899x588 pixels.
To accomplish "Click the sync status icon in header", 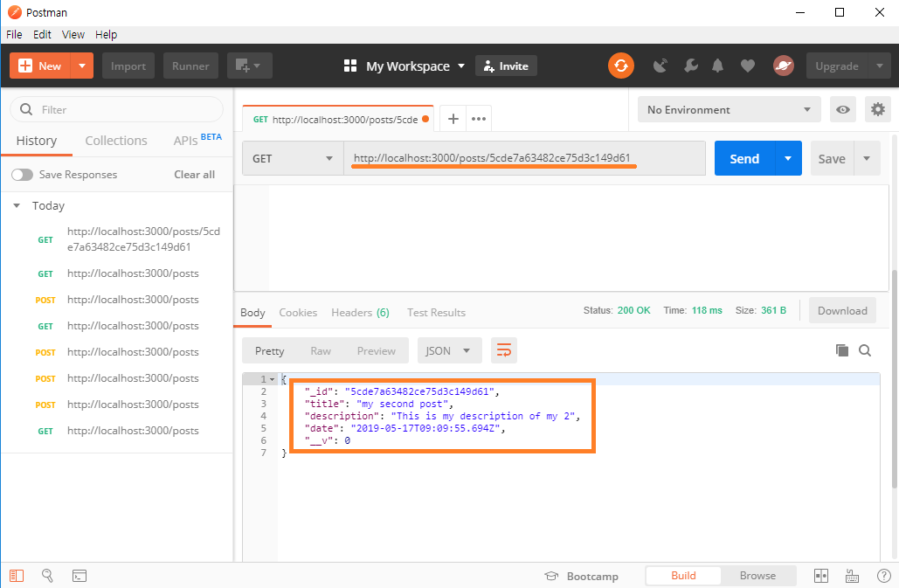I will tap(621, 66).
